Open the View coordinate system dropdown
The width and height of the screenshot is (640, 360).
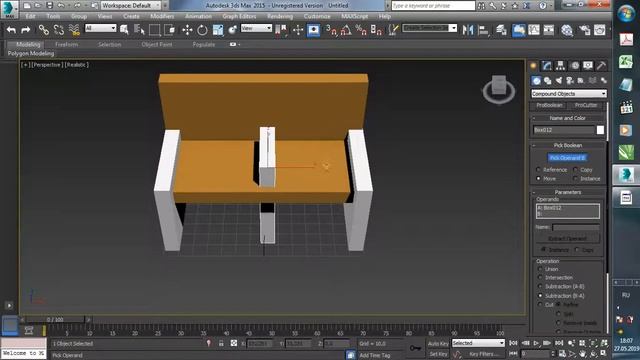coord(256,28)
